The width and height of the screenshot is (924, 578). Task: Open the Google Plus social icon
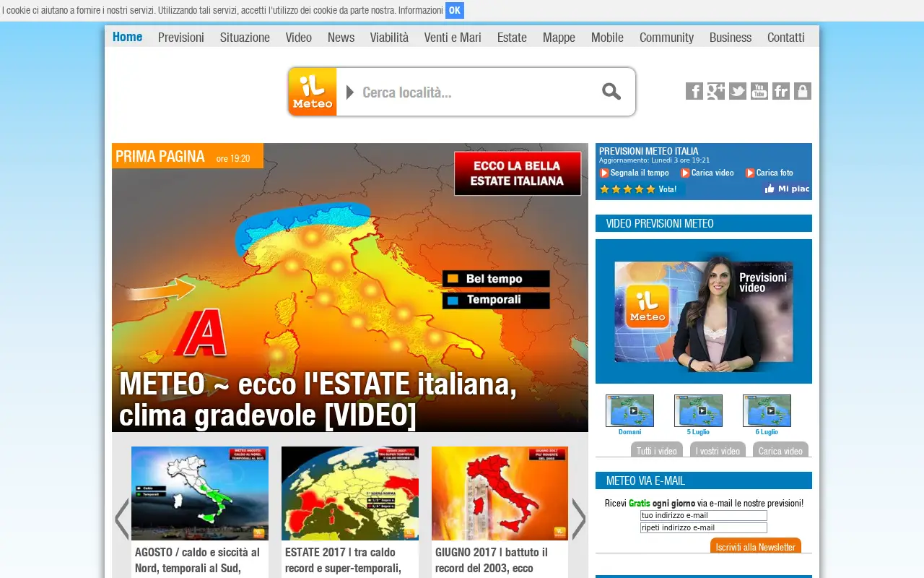tap(716, 91)
